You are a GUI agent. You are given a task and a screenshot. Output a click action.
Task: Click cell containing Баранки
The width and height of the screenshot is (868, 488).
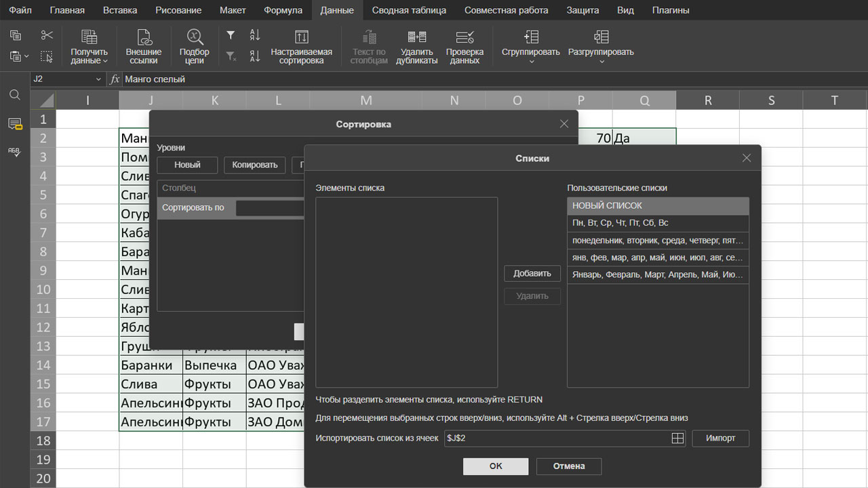tap(151, 365)
